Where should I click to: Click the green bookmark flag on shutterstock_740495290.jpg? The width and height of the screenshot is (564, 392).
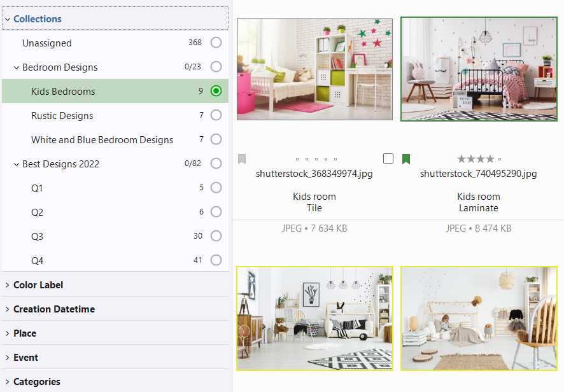coord(406,159)
